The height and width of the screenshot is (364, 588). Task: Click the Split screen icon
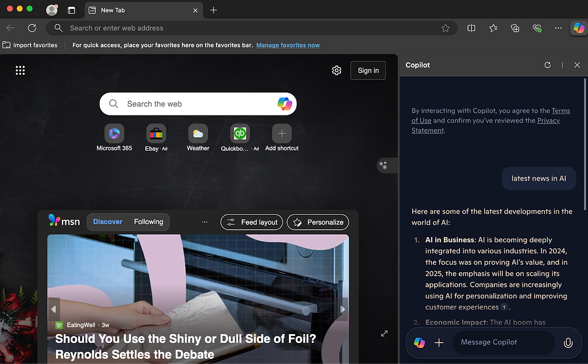pos(471,28)
